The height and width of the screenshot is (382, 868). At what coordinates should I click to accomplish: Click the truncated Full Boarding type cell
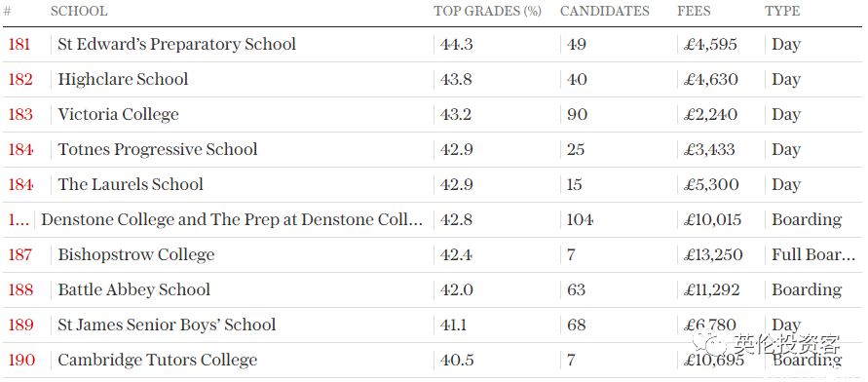point(813,254)
